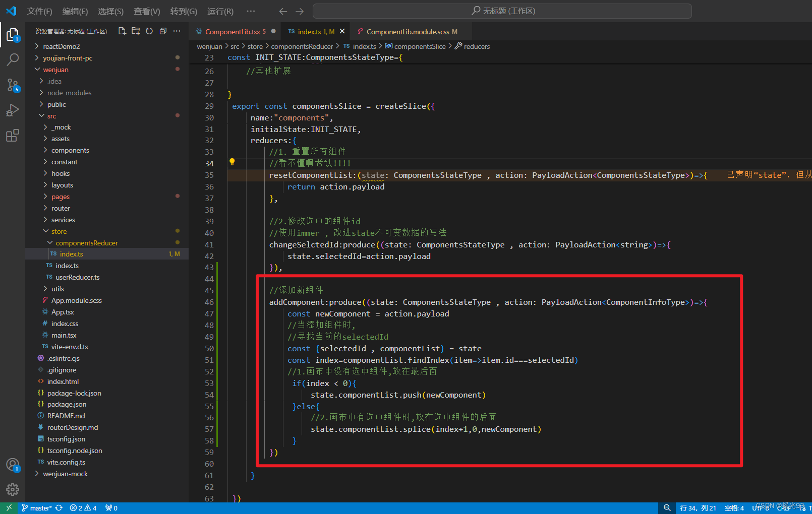Open explorer more actions ellipsis
Screen dimensions: 812x514
coord(177,31)
